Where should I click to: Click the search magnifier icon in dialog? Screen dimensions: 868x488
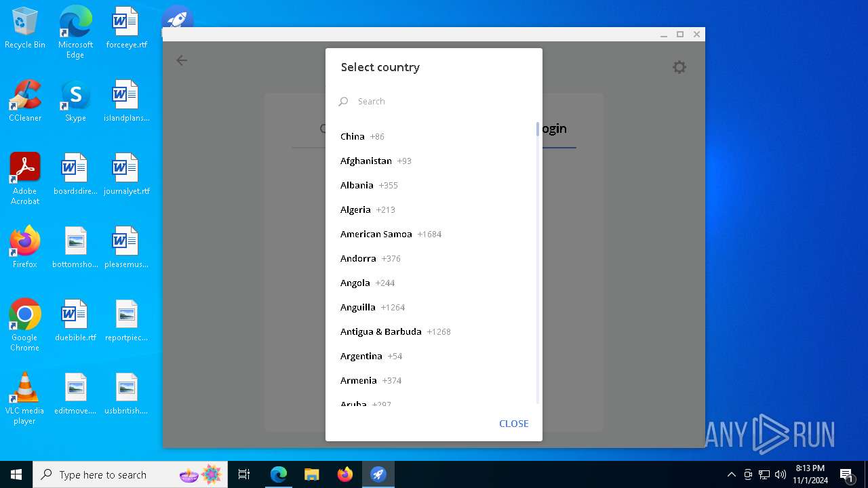click(343, 101)
